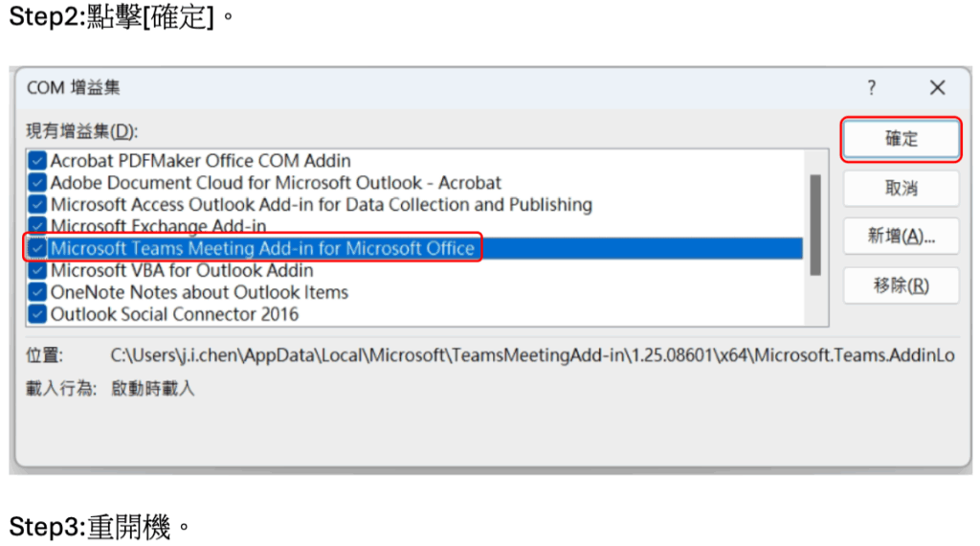
Task: Toggle Adobe Document Cloud for Outlook checkbox
Action: point(37,182)
